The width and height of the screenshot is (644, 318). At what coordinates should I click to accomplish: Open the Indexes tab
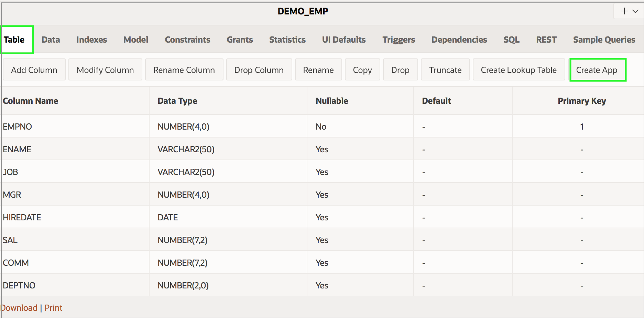91,40
